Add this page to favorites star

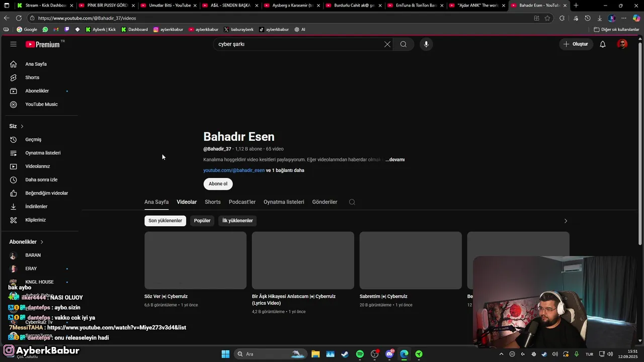tap(547, 18)
